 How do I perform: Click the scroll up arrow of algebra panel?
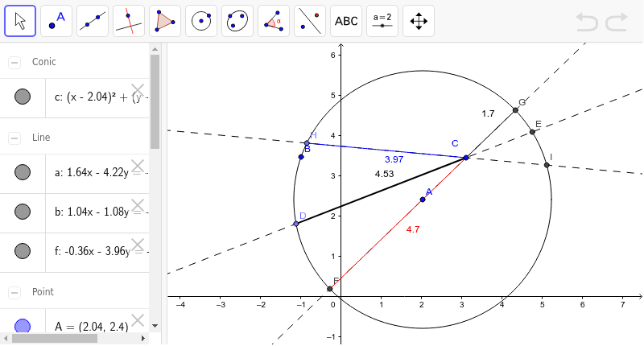[x=155, y=49]
